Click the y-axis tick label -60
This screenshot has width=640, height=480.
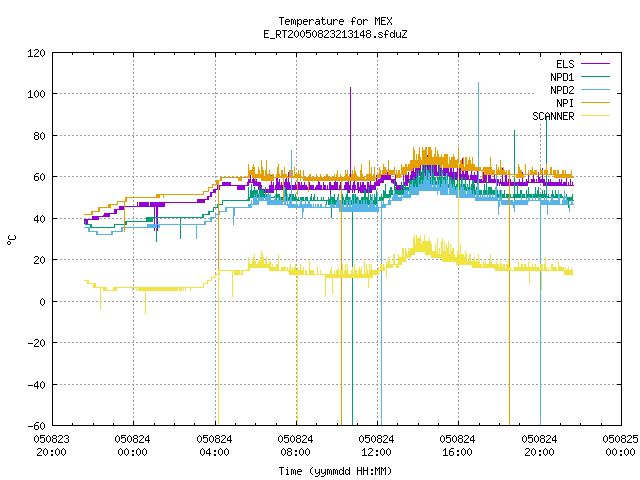[x=36, y=426]
